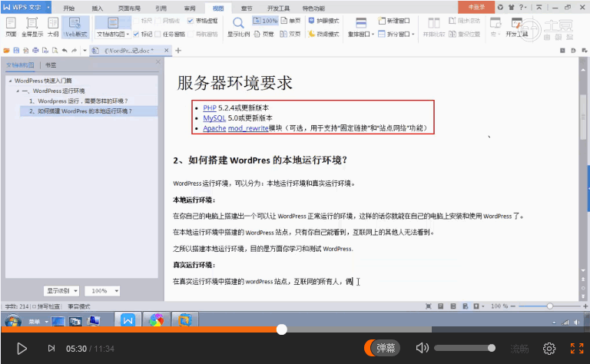Follow the PHP hyperlink
Viewport: 590px width, 364px height.
point(210,108)
